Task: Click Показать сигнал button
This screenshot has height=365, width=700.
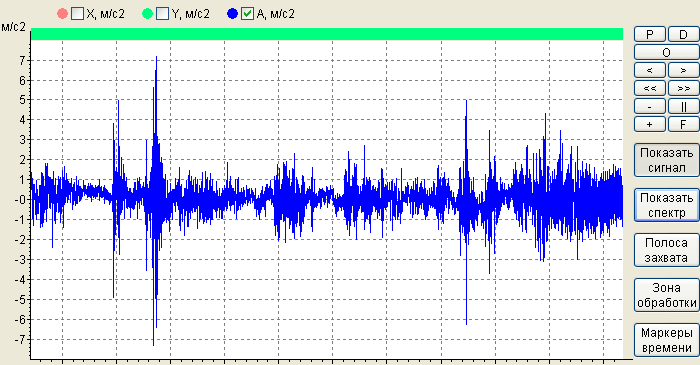Action: point(667,160)
